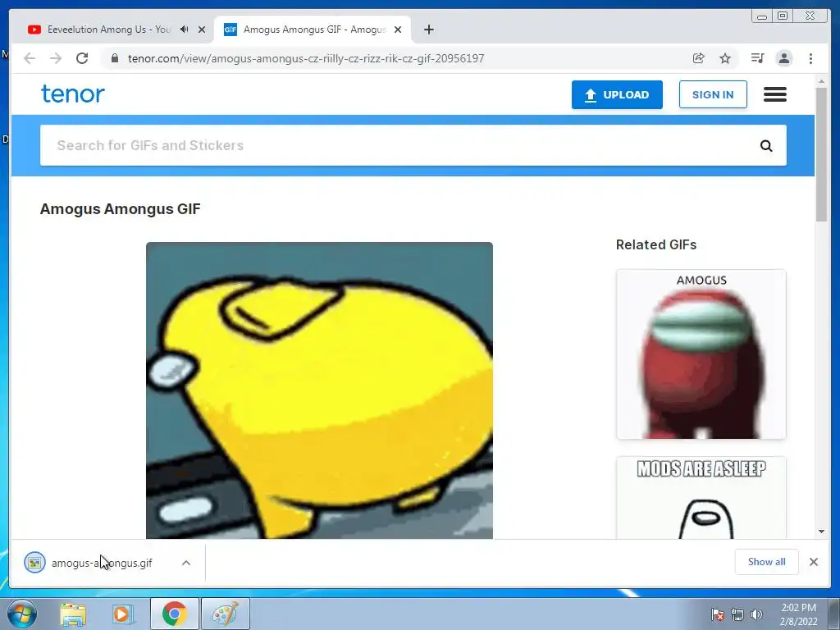
Task: Launch Windows Media Player from taskbar
Action: click(x=123, y=614)
